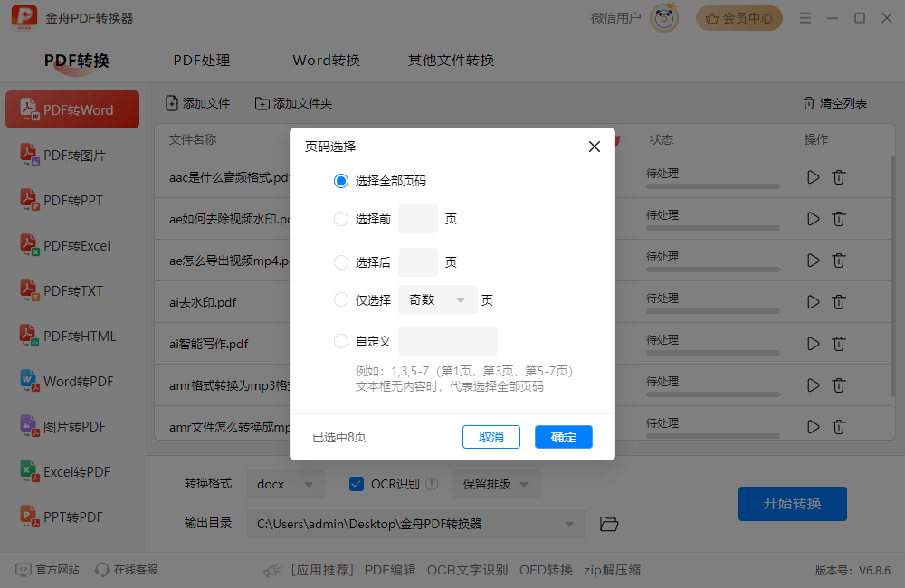905x588 pixels.
Task: Select the 选择全部页码 radio button
Action: click(x=341, y=180)
